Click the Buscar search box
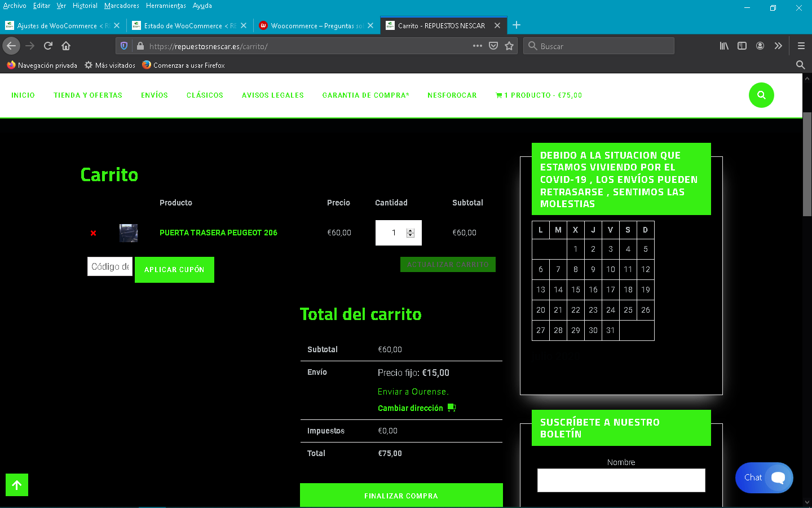The height and width of the screenshot is (508, 812). (599, 46)
